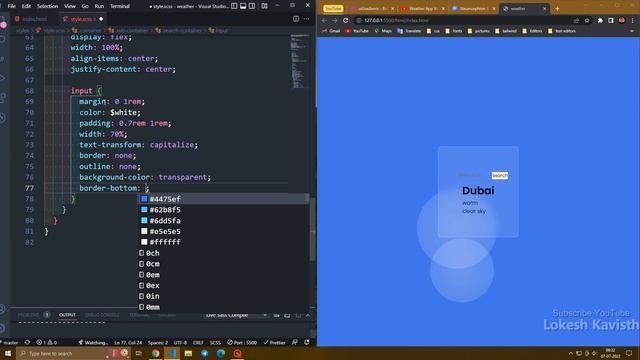Screen dimensions: 640x360
Task: Change Spaces: 2 indentation setting
Action: point(158,342)
